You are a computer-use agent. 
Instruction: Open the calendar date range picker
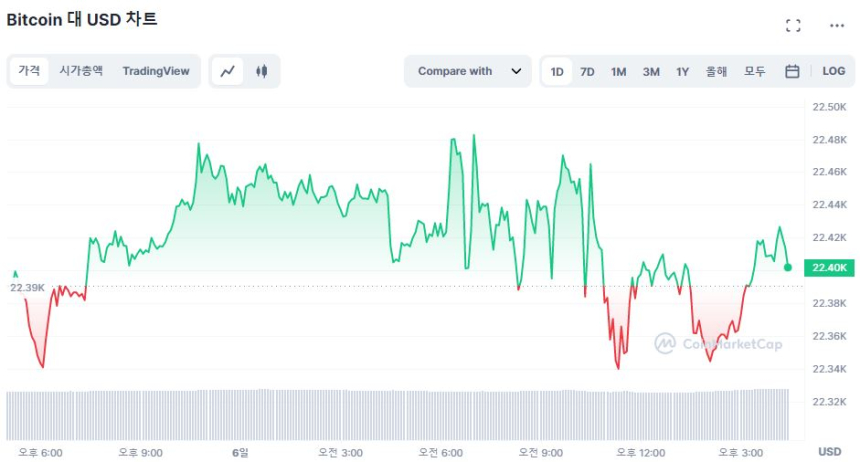pyautogui.click(x=792, y=71)
